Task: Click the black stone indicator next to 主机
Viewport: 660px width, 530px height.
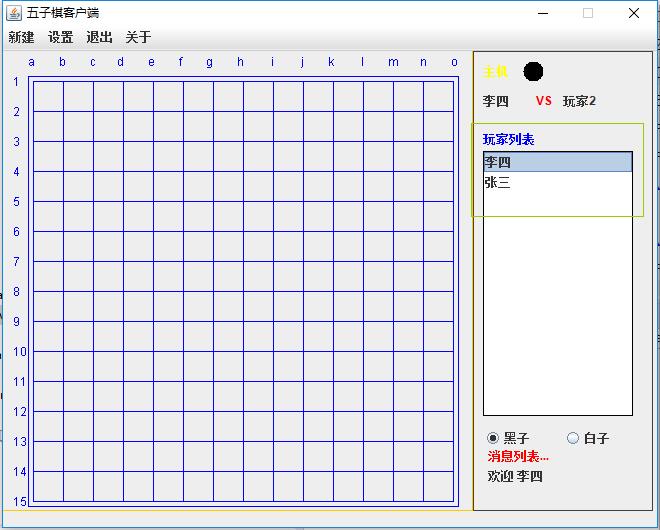Action: [x=533, y=72]
